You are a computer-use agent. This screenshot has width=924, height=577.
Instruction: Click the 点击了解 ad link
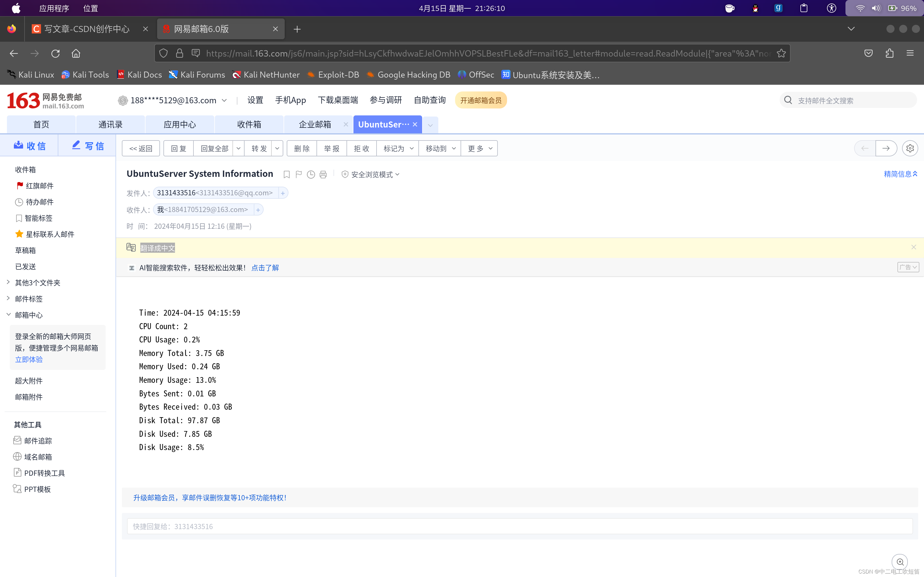(x=265, y=268)
